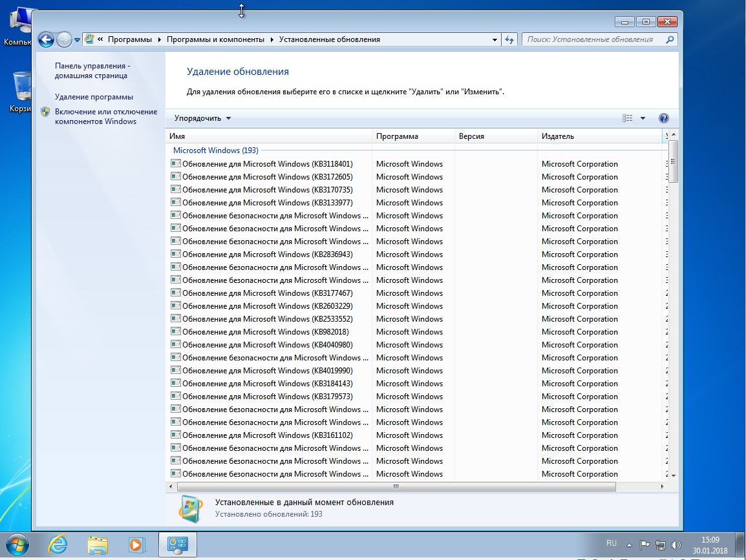Open Windows Media Player from taskbar
Image resolution: width=746 pixels, height=560 pixels.
pos(136,544)
